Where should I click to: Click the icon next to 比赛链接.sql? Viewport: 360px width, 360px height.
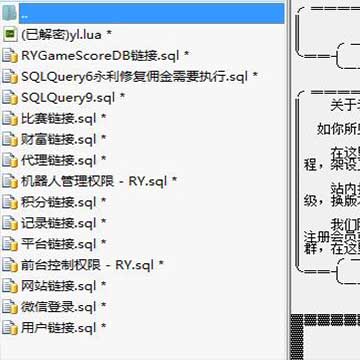click(10, 118)
